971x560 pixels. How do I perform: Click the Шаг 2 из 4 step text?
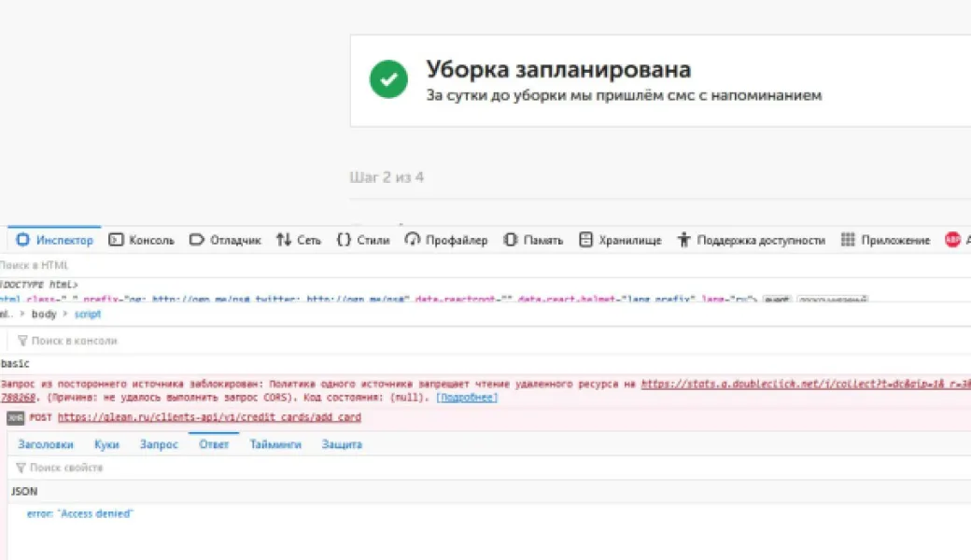point(387,177)
